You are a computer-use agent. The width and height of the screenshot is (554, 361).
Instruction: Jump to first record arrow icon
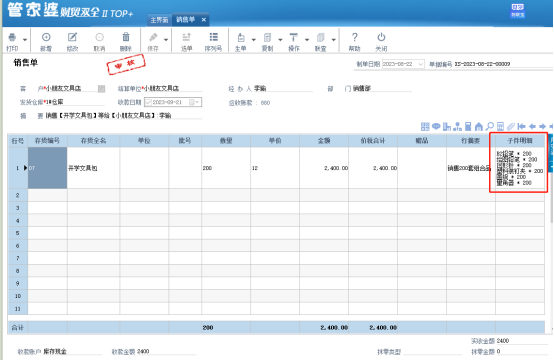tap(521, 126)
